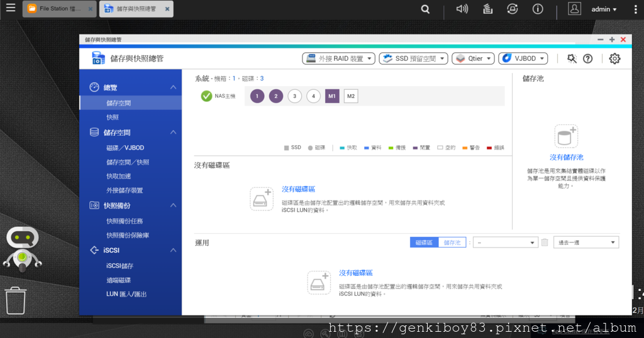
Task: Open the SSD 預留空間 dropdown
Action: pyautogui.click(x=414, y=58)
